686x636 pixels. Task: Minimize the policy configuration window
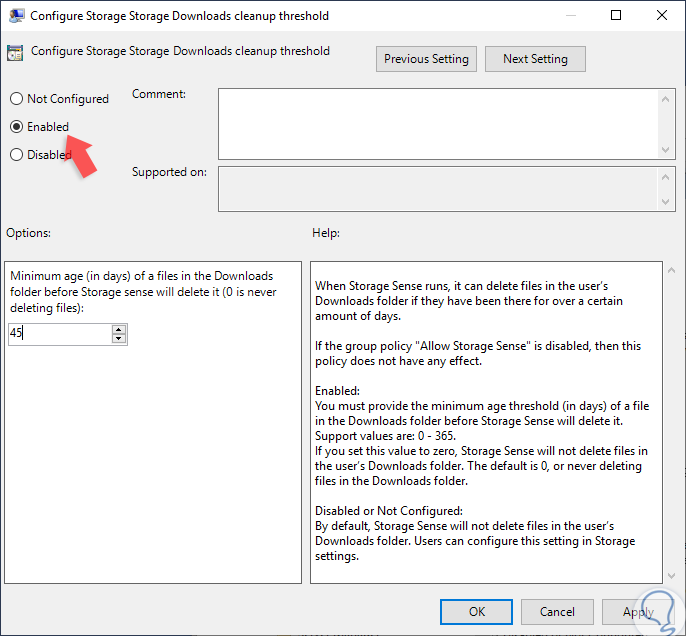click(x=570, y=15)
